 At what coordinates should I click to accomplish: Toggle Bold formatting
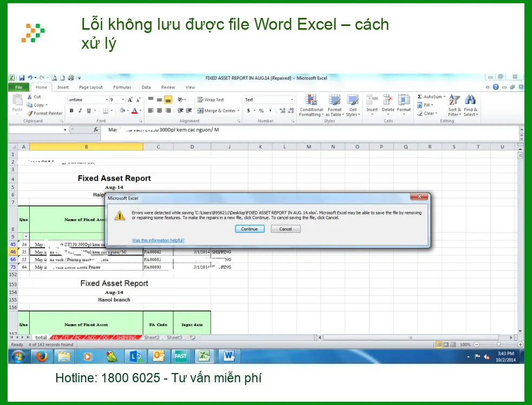(x=72, y=110)
